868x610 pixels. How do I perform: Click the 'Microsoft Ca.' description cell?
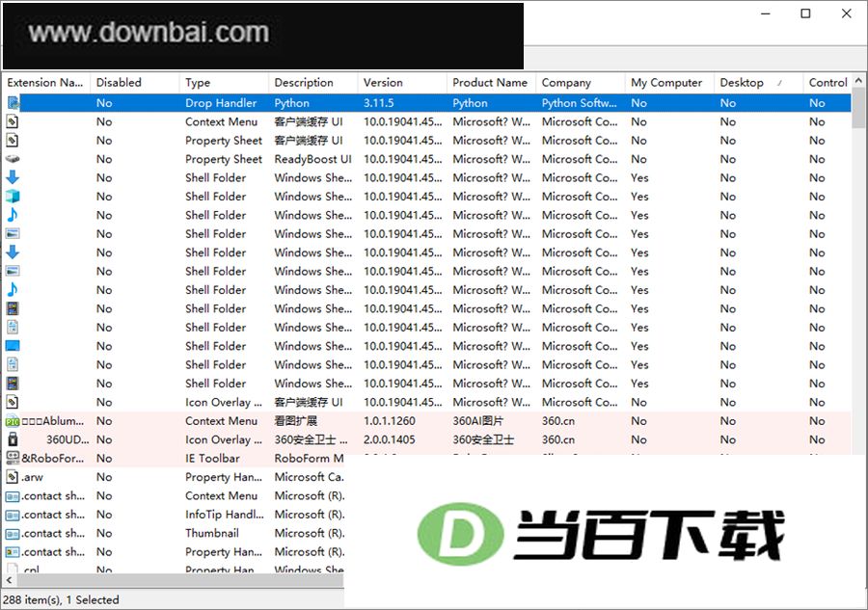pyautogui.click(x=309, y=477)
